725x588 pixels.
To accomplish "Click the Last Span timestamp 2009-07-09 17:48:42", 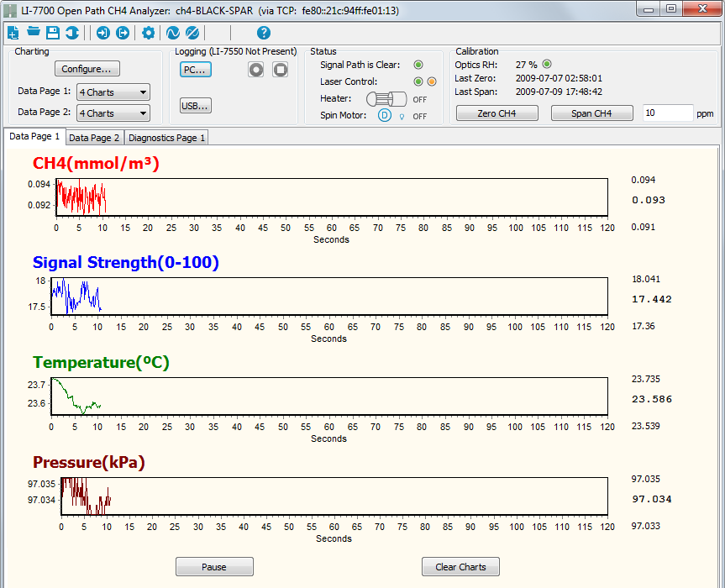I will coord(559,92).
